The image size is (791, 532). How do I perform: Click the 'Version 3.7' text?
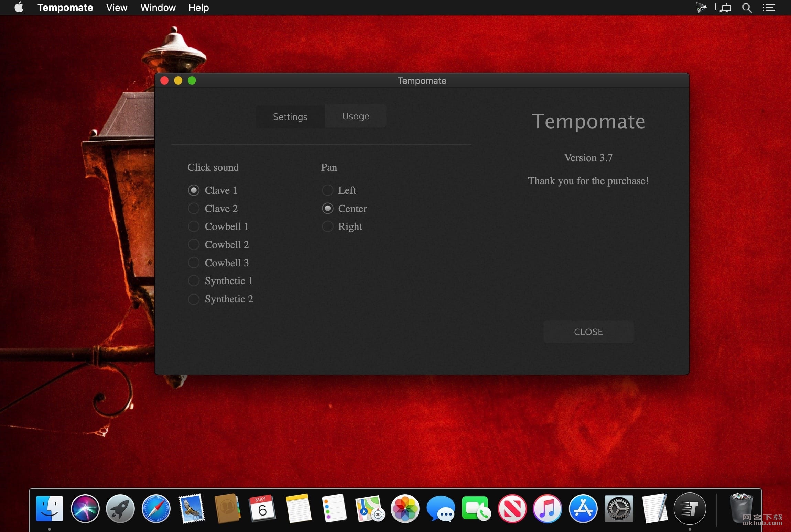[x=588, y=158]
